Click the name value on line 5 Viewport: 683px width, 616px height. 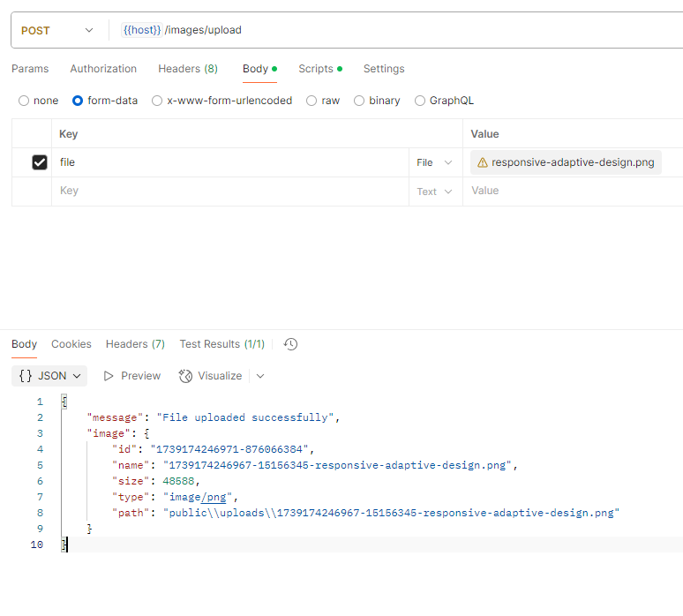tap(337, 465)
